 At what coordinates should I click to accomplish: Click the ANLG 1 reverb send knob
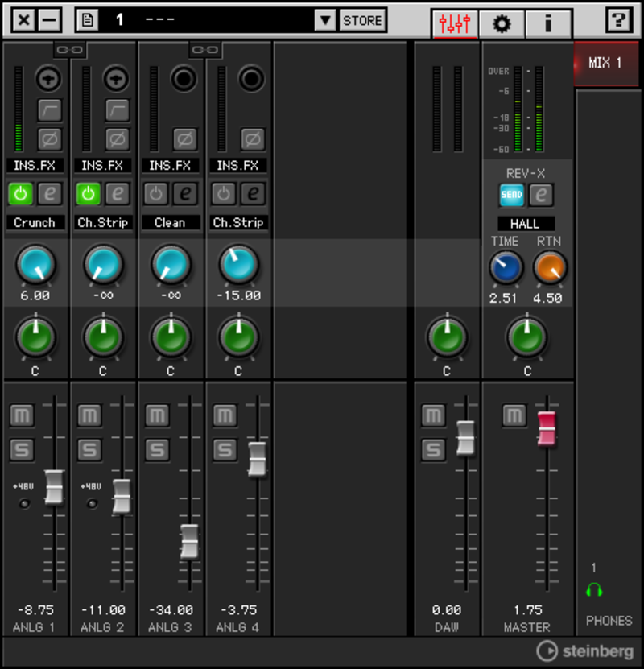pos(36,265)
